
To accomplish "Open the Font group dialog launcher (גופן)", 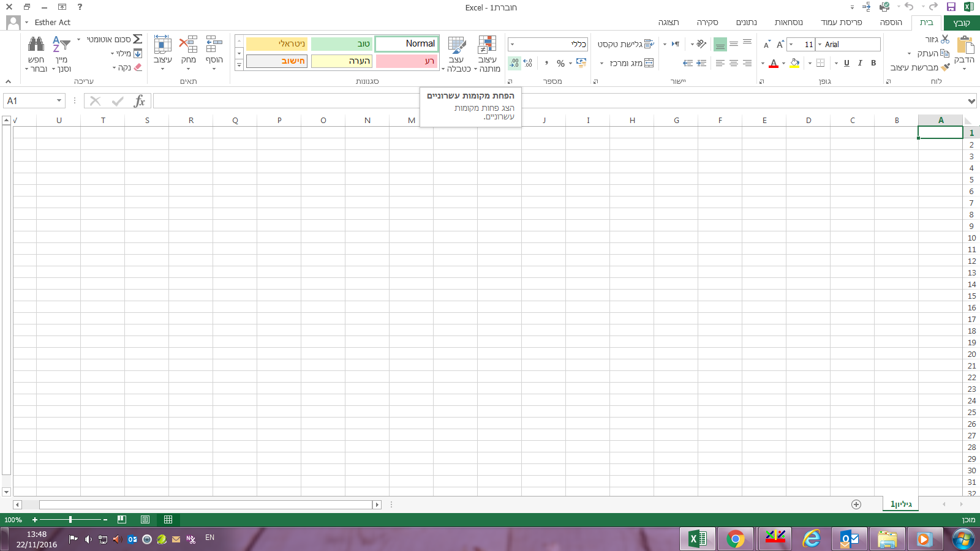I will [x=761, y=81].
